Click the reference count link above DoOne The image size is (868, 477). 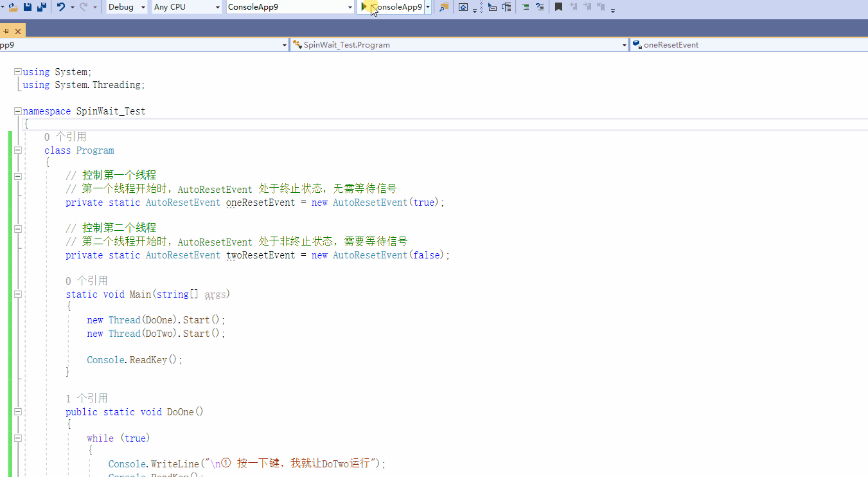(x=87, y=399)
